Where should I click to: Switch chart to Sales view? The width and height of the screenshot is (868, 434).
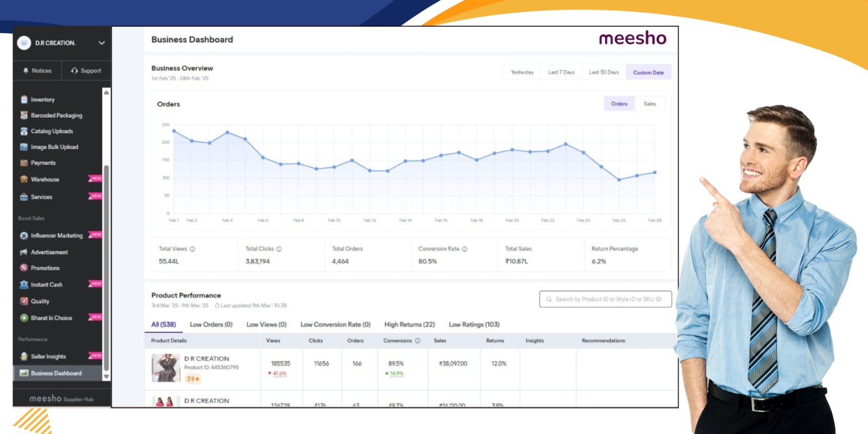tap(650, 104)
